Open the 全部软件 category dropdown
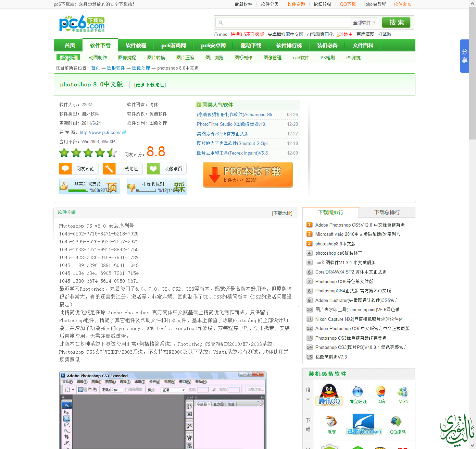 (364, 23)
